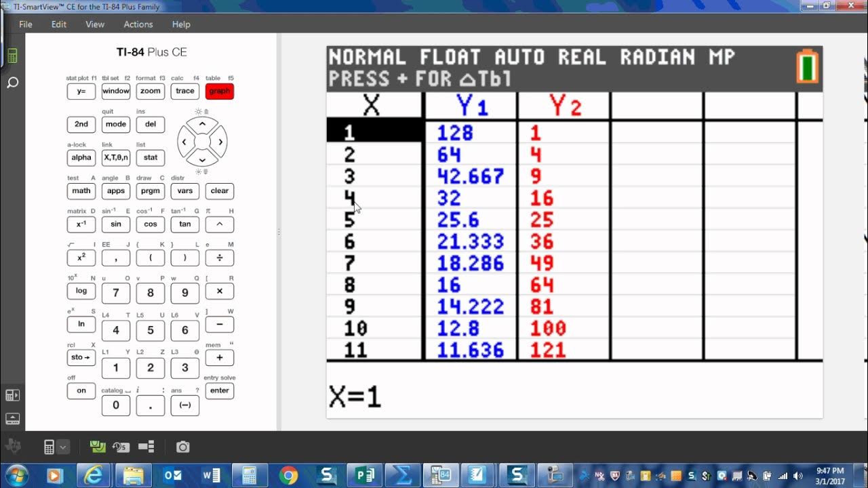
Task: Click the math key
Action: [x=81, y=190]
